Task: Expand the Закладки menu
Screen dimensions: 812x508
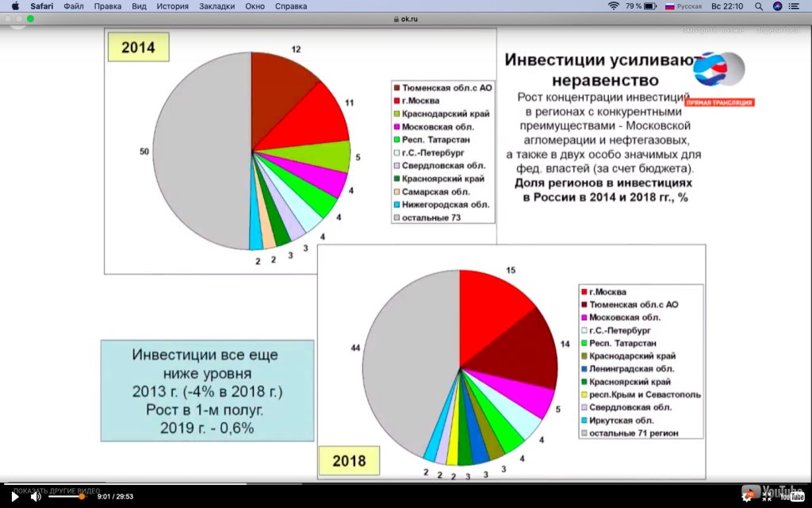Action: tap(217, 6)
